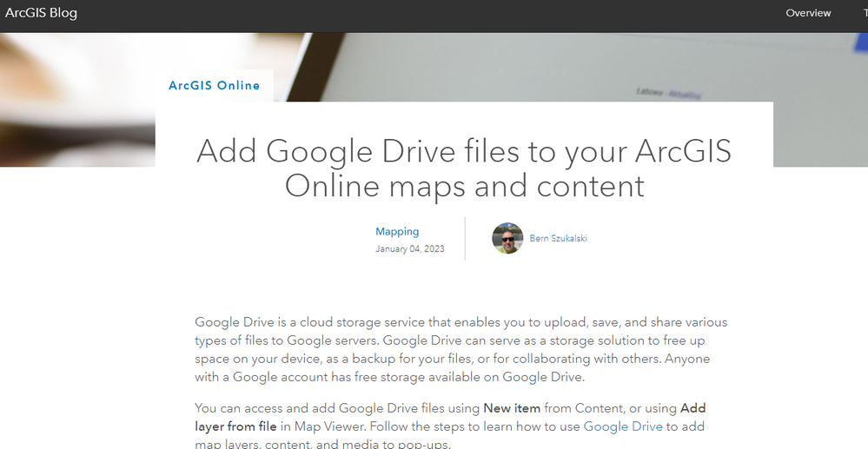Image resolution: width=868 pixels, height=449 pixels.
Task: Click the bold "New item" text
Action: click(x=512, y=408)
